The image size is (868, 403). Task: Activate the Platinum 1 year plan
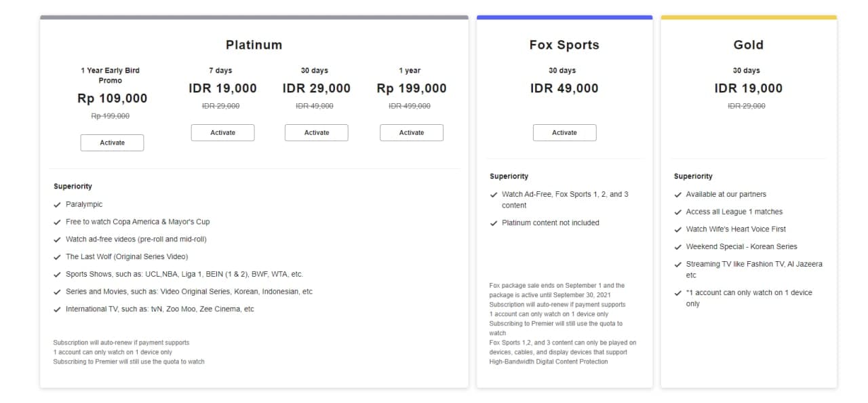(x=411, y=132)
